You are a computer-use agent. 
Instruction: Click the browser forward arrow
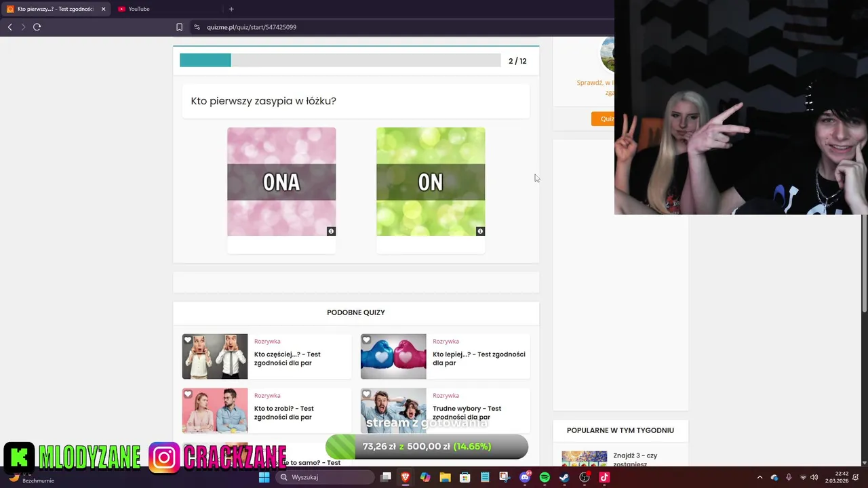pos(23,27)
